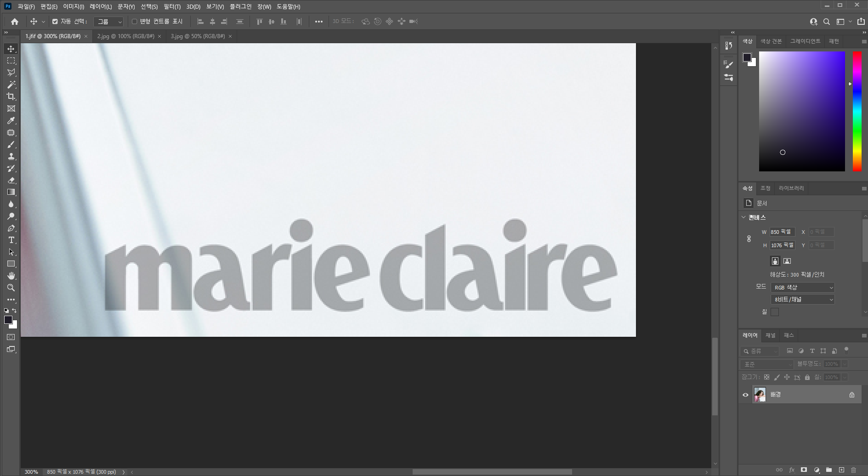Select the Rectangular Marquee tool
This screenshot has height=476, width=868.
tap(11, 61)
